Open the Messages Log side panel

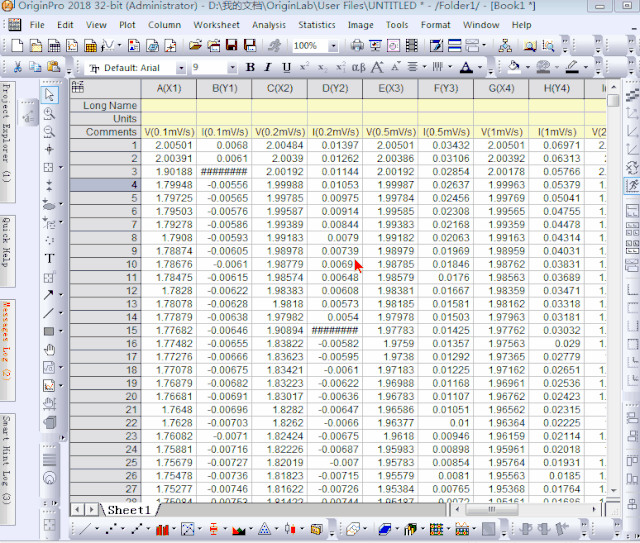(x=7, y=342)
